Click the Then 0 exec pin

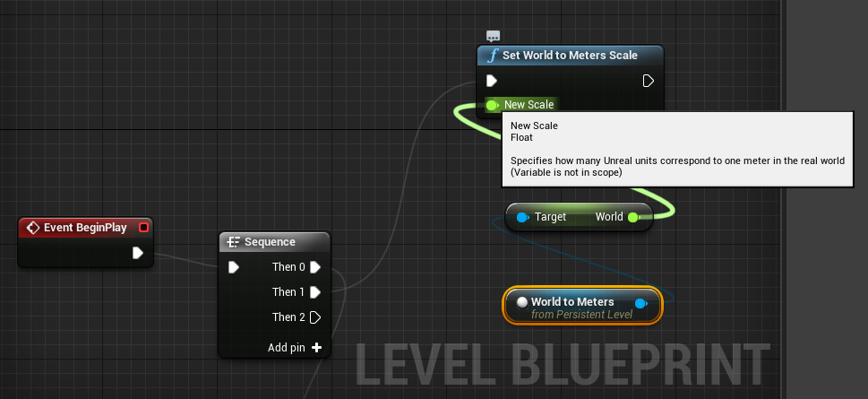coord(315,268)
